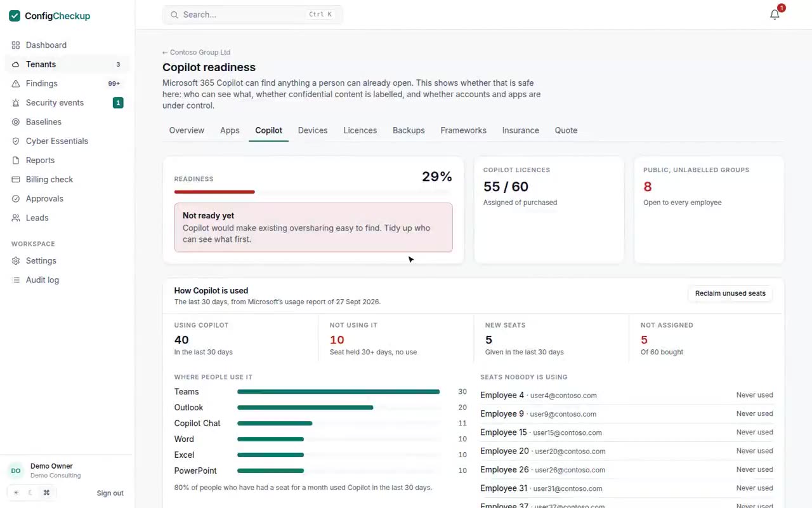Image resolution: width=812 pixels, height=508 pixels.
Task: Click Employee 26 user26@contoso.com row
Action: click(627, 470)
